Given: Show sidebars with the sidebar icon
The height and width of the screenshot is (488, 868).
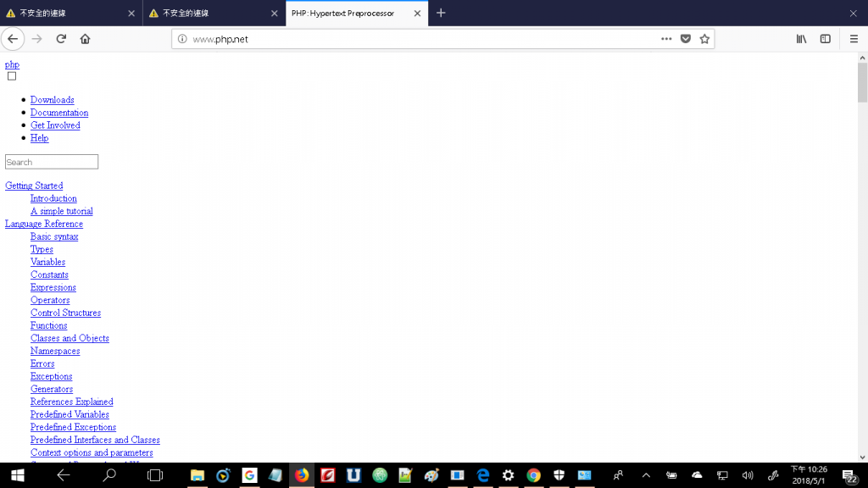Looking at the screenshot, I should (x=825, y=39).
